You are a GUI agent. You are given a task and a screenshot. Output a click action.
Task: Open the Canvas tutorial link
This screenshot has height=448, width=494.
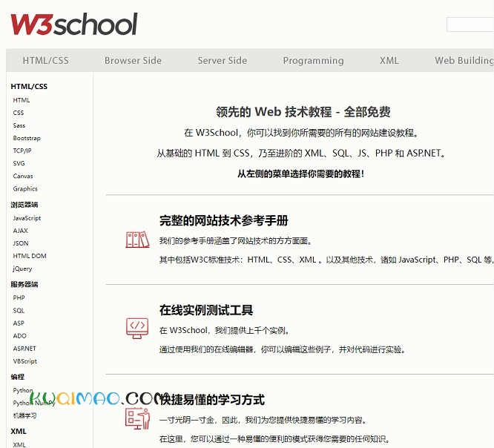coord(23,176)
